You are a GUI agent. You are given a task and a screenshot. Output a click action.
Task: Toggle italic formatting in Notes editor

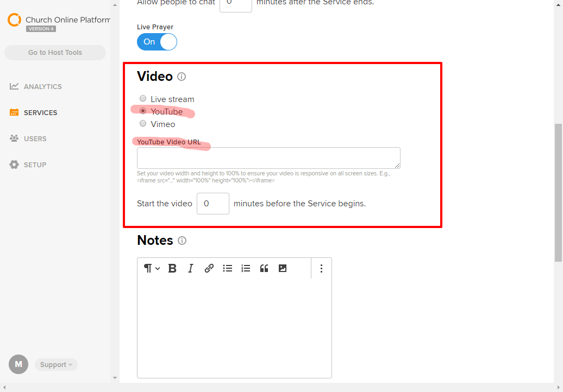(191, 268)
